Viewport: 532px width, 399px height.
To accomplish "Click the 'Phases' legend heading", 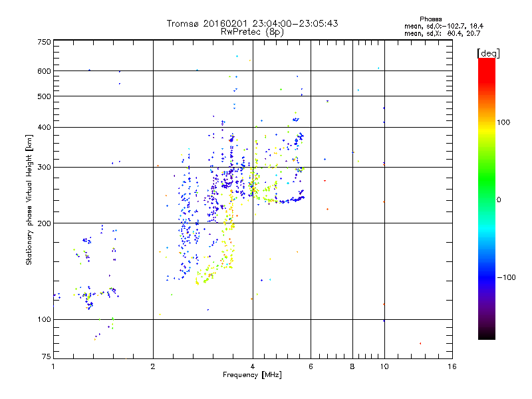I will click(x=430, y=19).
